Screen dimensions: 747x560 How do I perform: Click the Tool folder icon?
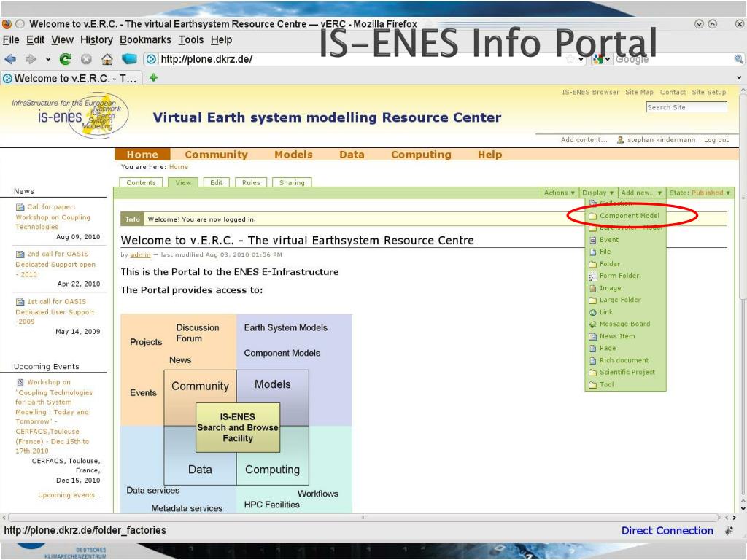592,385
